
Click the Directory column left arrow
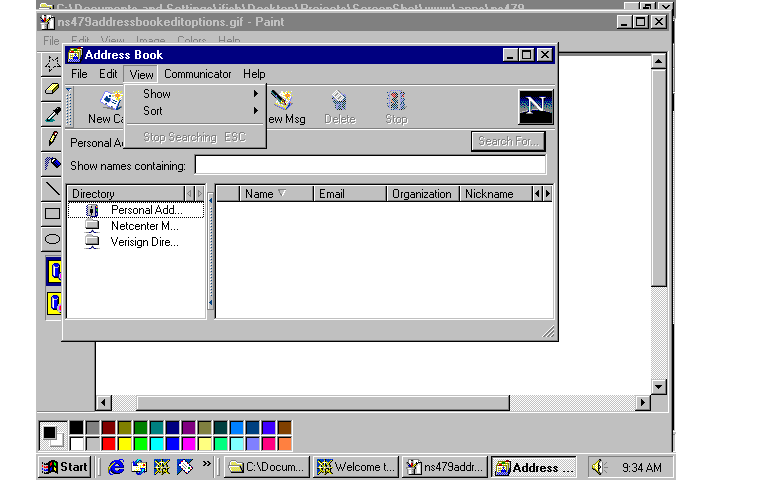coord(190,194)
